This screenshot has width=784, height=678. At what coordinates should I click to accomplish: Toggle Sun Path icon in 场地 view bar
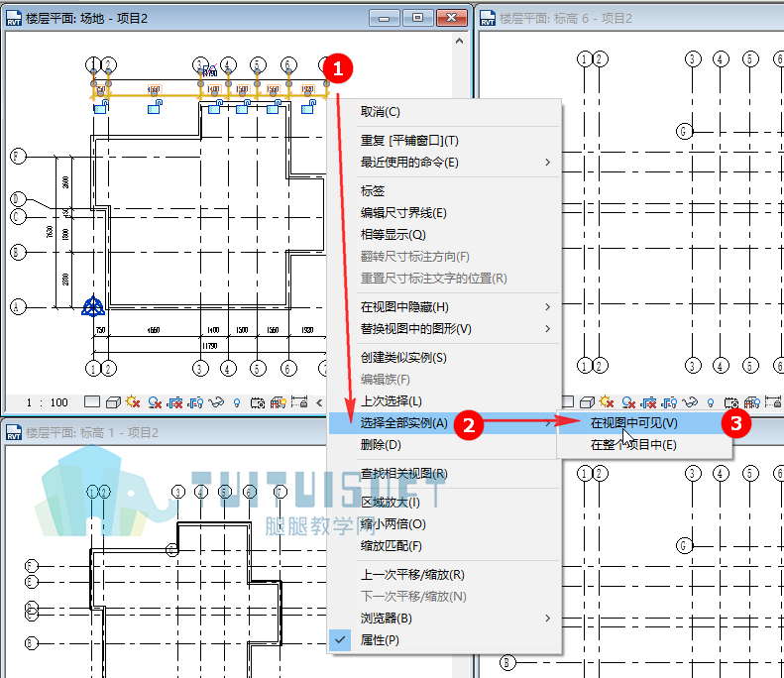pyautogui.click(x=133, y=401)
